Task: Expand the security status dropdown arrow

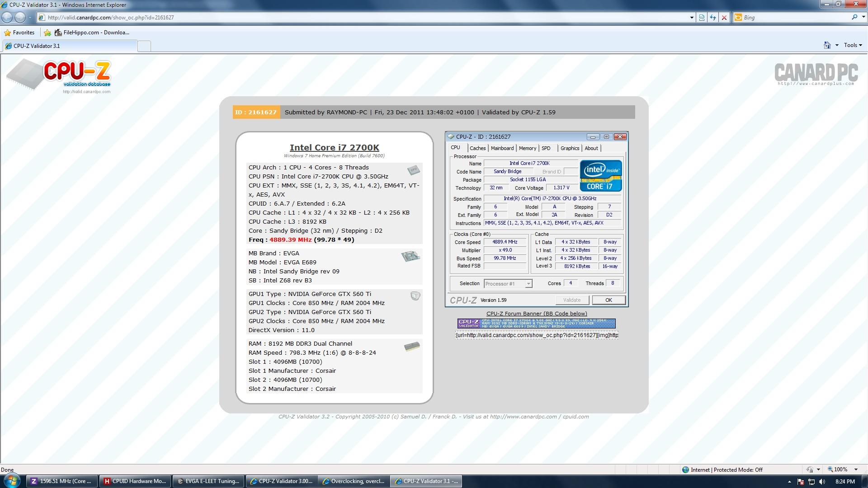Action: coord(818,470)
